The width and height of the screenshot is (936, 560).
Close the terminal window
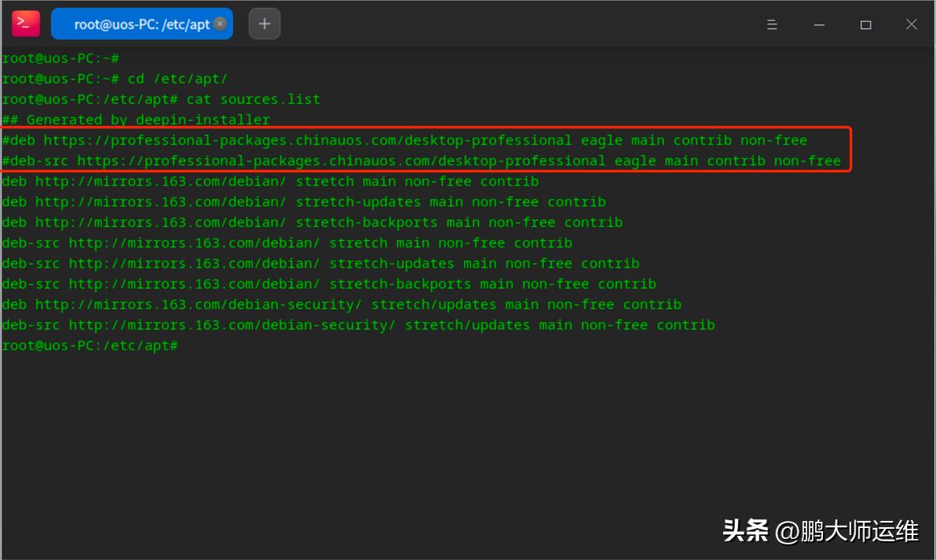coord(911,25)
